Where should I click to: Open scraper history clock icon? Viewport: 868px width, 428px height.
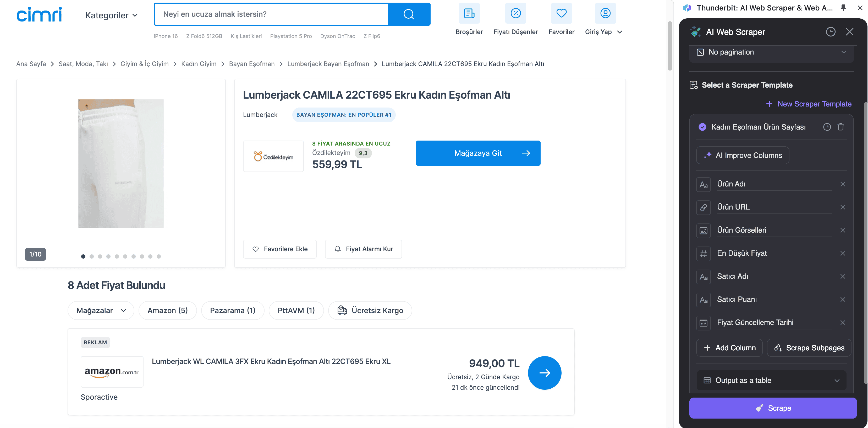pos(830,32)
